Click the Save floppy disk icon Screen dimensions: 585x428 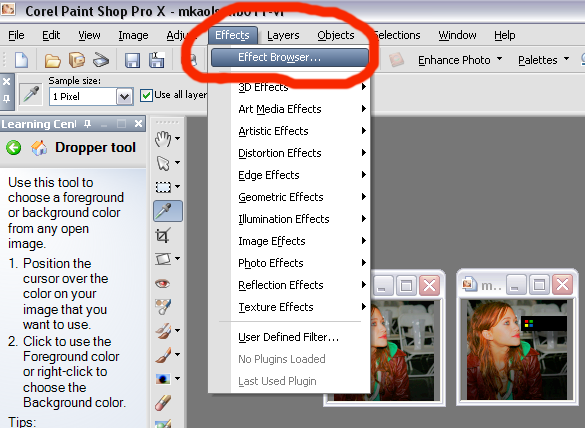(132, 60)
